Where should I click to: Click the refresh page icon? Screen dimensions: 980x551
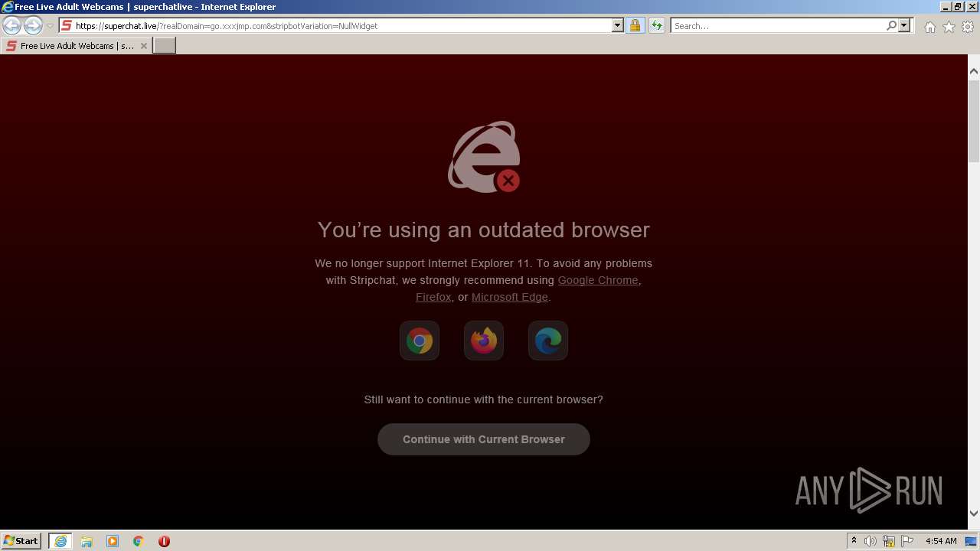pos(656,26)
